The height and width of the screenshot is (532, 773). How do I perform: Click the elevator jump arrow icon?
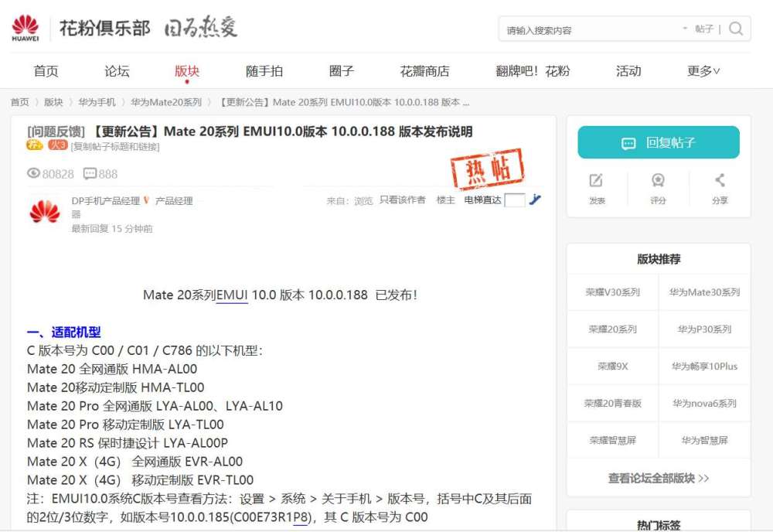point(535,199)
